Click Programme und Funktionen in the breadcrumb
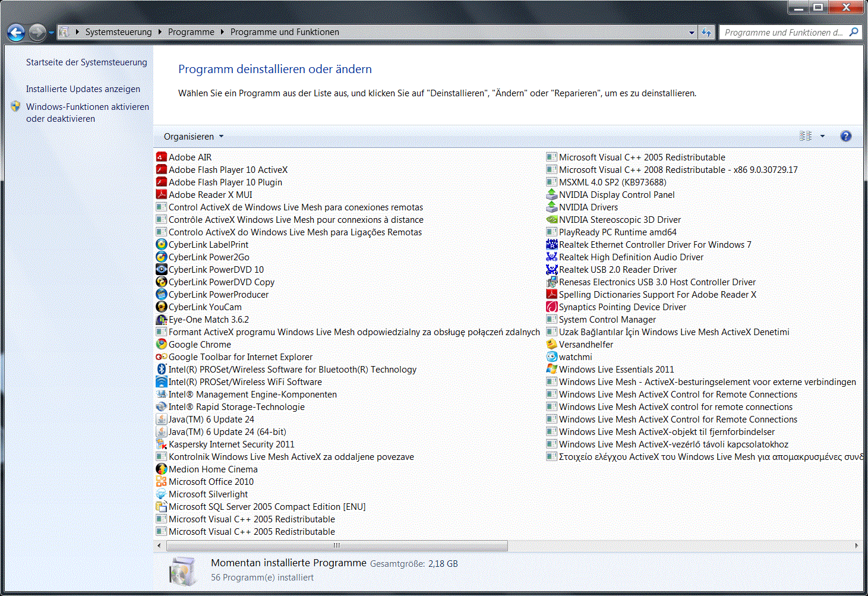The height and width of the screenshot is (596, 868). pos(285,32)
